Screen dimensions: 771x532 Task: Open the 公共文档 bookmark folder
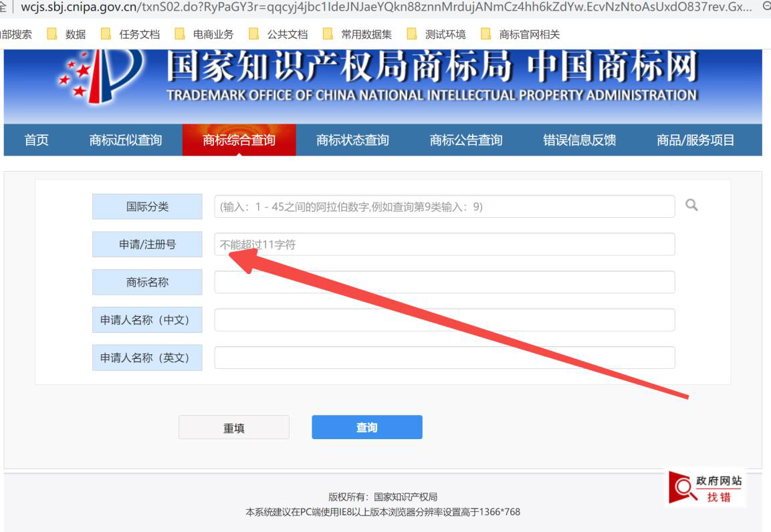(x=278, y=34)
